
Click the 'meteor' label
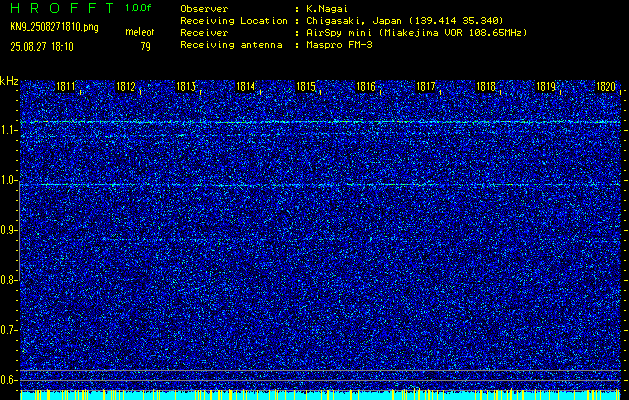click(x=140, y=32)
